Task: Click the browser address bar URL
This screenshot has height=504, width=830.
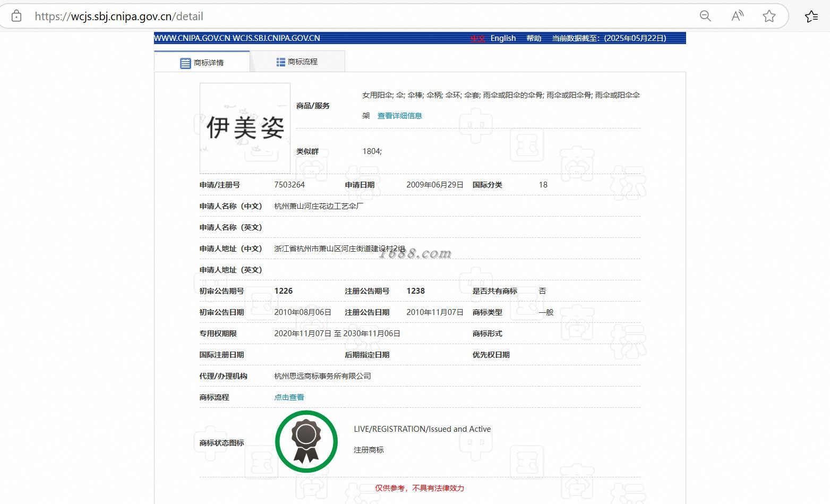Action: (x=119, y=16)
